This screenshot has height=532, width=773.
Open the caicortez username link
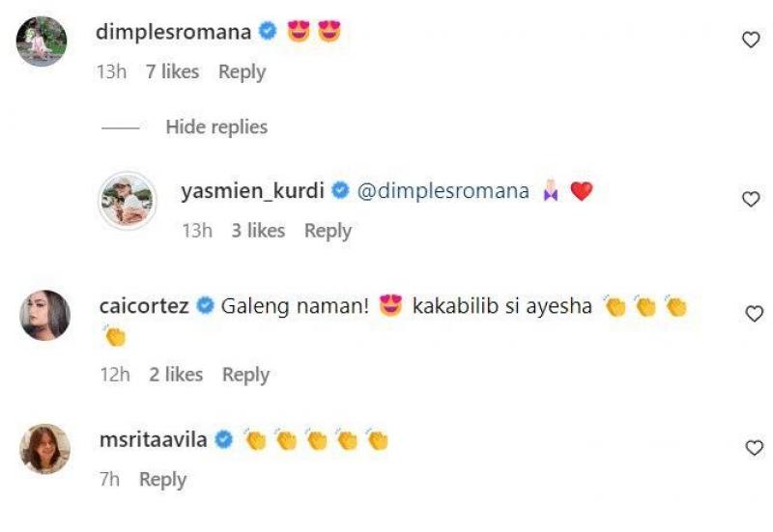tap(144, 306)
